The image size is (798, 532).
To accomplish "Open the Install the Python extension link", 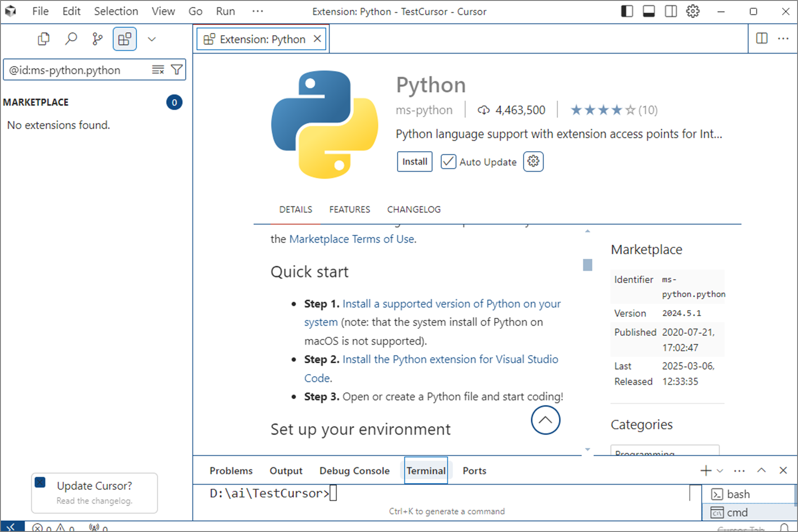I will coord(431,369).
